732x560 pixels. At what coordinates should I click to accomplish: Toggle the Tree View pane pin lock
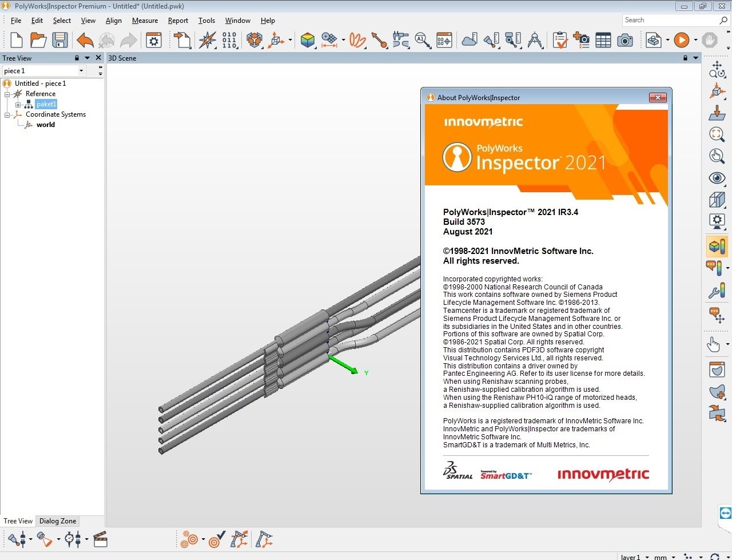tap(77, 58)
